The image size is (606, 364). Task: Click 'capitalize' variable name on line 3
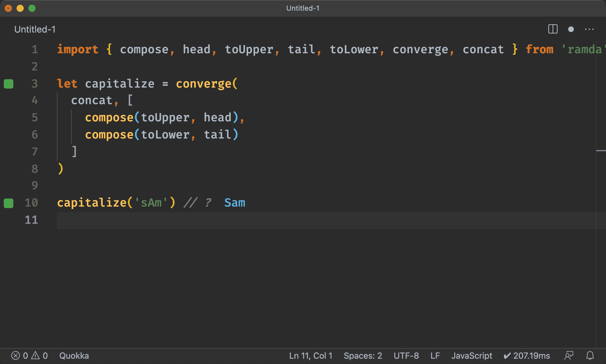(120, 84)
